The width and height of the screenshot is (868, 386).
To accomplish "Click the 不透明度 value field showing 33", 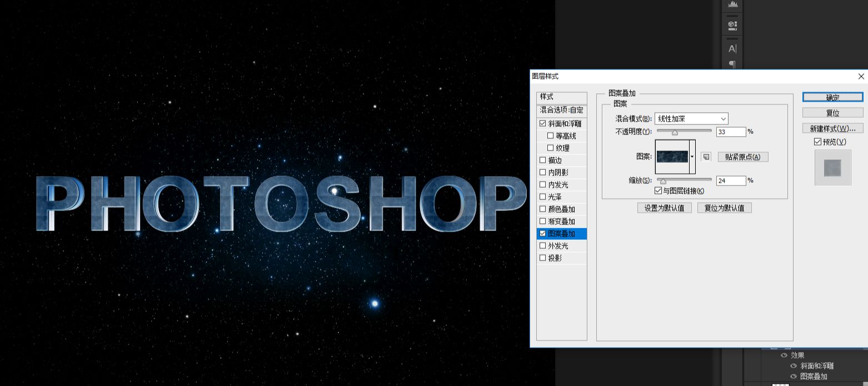I will pos(731,132).
